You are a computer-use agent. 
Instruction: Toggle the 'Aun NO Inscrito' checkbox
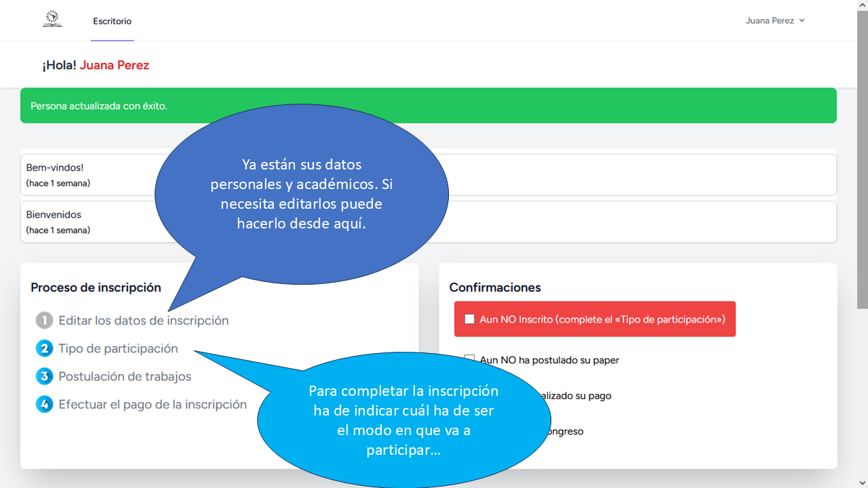469,319
